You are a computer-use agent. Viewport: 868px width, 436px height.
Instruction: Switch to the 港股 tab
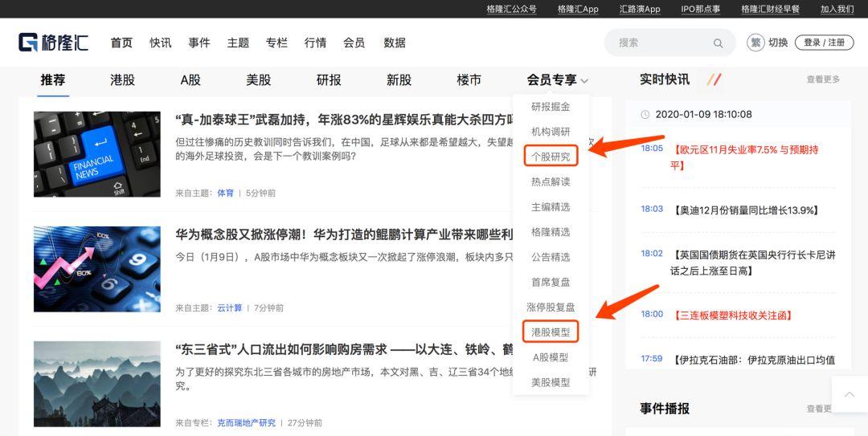coord(122,80)
